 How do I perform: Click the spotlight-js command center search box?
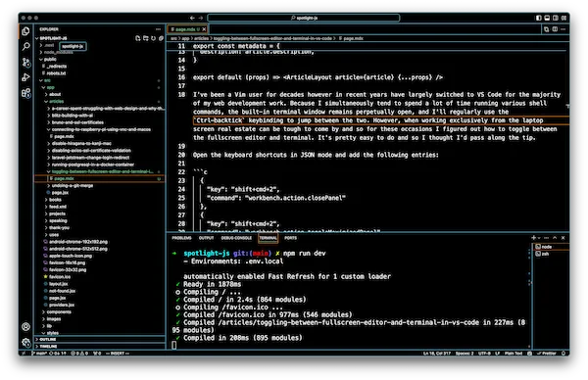pyautogui.click(x=304, y=18)
